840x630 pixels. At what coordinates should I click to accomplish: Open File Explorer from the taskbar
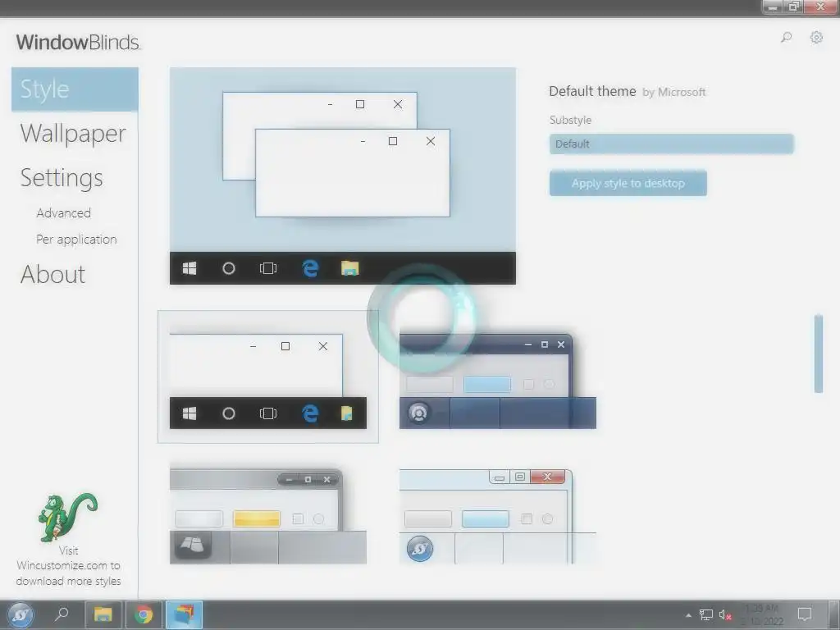click(x=103, y=615)
